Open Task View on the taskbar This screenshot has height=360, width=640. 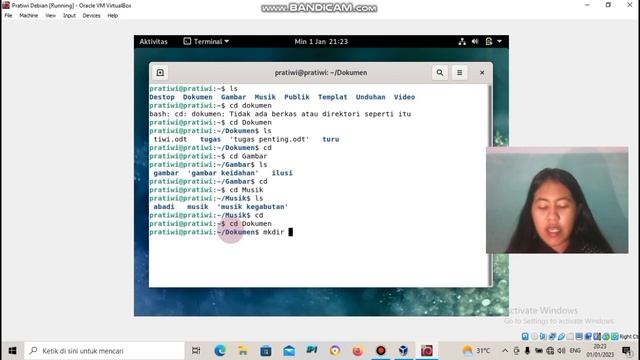[x=196, y=351]
